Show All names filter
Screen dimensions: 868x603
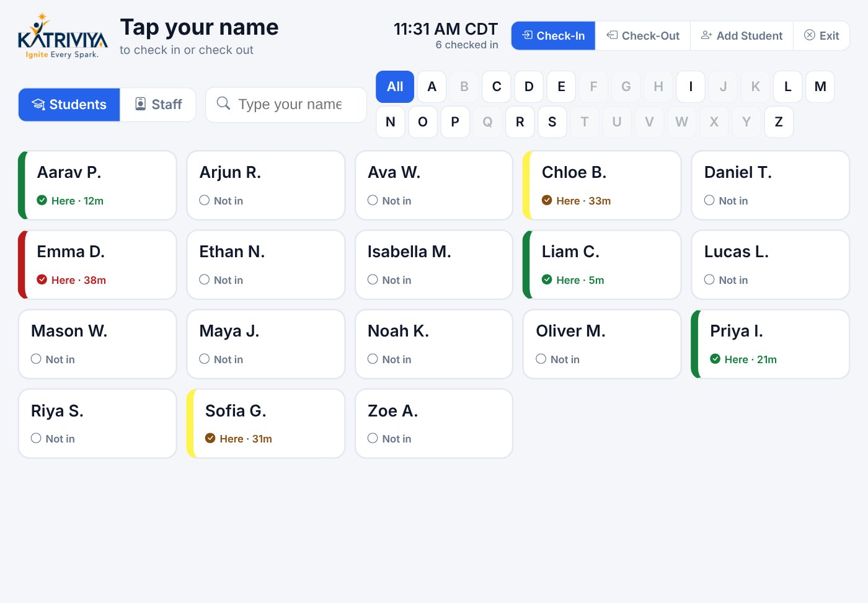(395, 87)
